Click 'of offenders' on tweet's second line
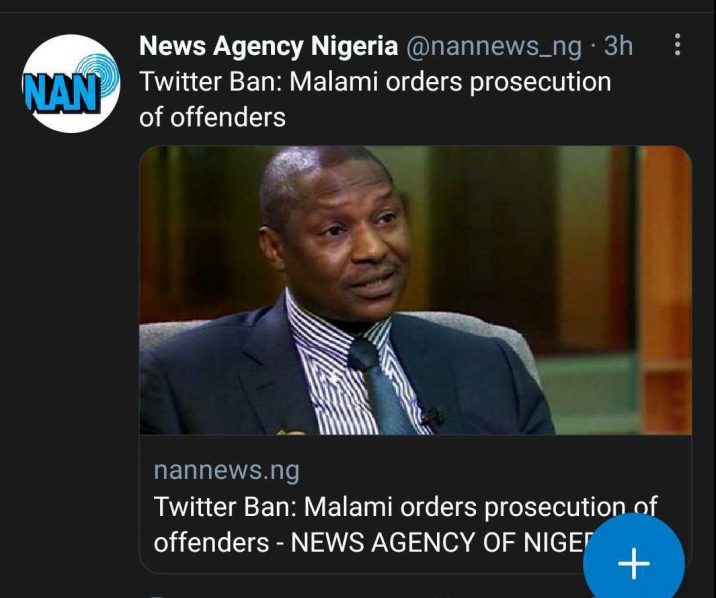The height and width of the screenshot is (598, 716). click(x=212, y=117)
